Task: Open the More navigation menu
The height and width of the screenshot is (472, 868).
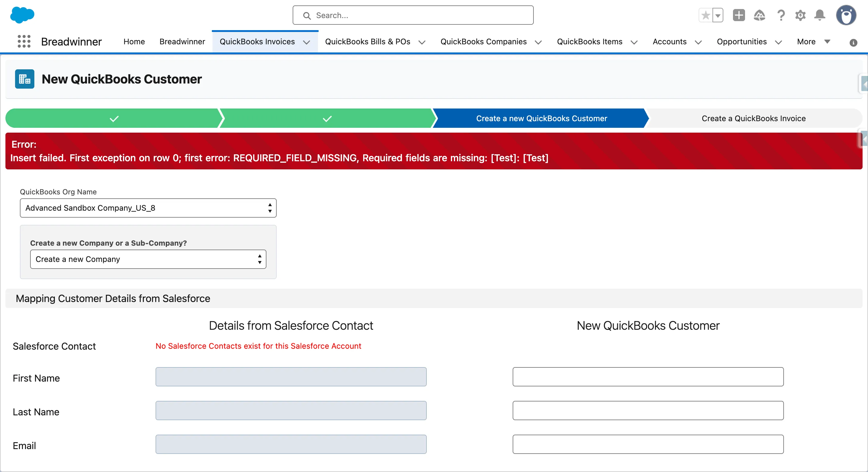Action: point(813,41)
